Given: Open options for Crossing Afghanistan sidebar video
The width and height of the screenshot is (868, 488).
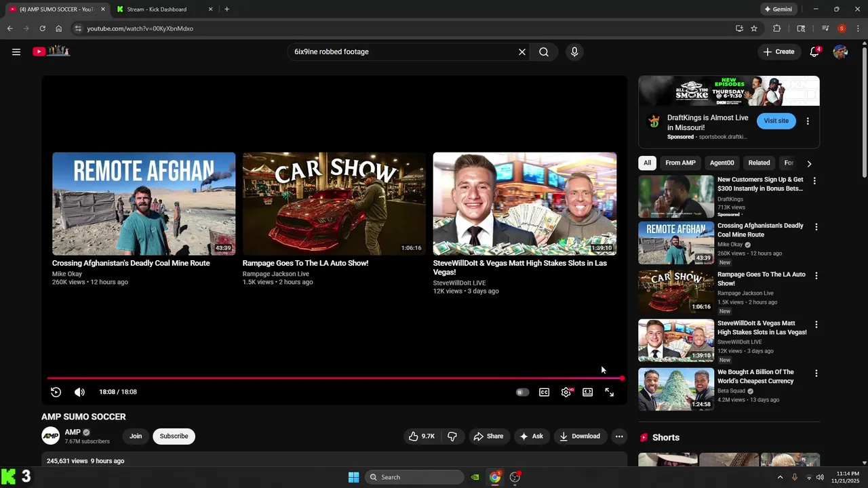Looking at the screenshot, I should [816, 227].
